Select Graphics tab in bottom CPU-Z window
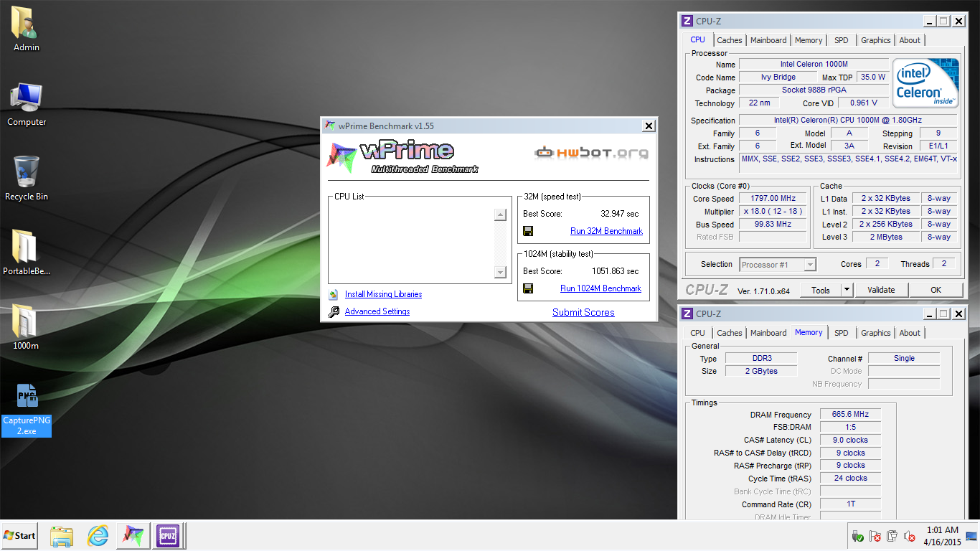This screenshot has height=551, width=980. (x=876, y=333)
